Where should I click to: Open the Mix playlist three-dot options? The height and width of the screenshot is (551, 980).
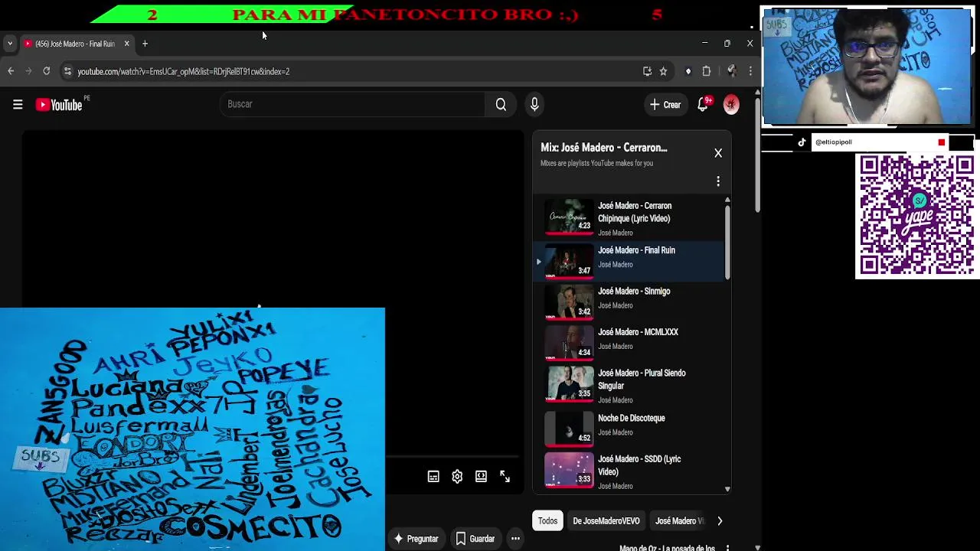718,181
